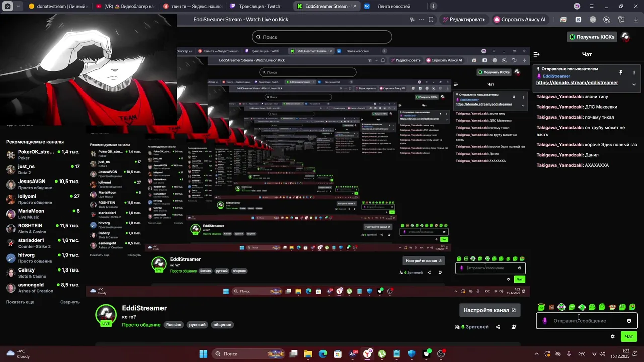
Task: Open ROSHTEIN Slots & Casino channel
Action: [43, 228]
